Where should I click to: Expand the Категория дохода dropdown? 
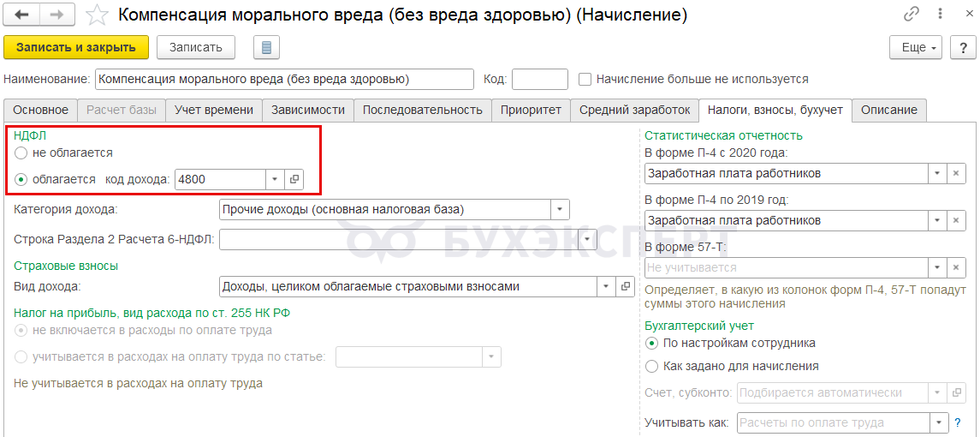coord(560,208)
